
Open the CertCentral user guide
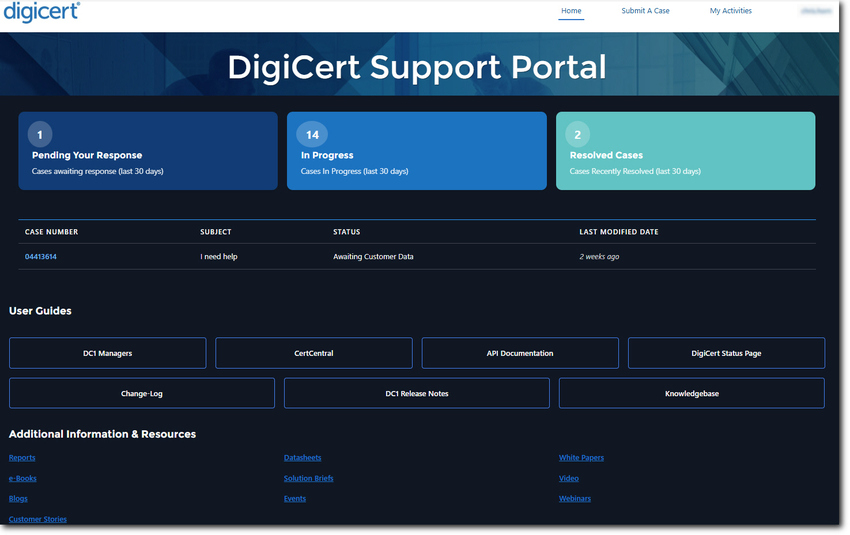[314, 353]
